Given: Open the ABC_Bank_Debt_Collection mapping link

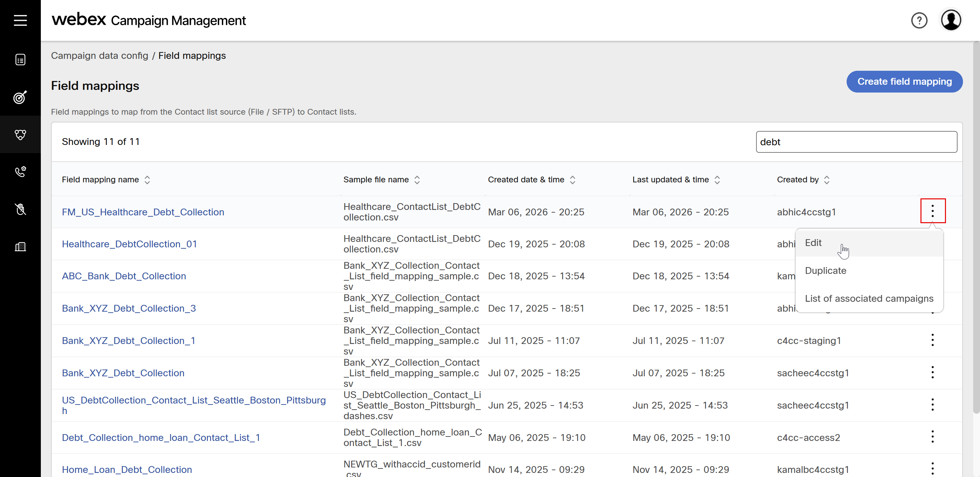Looking at the screenshot, I should click(124, 276).
